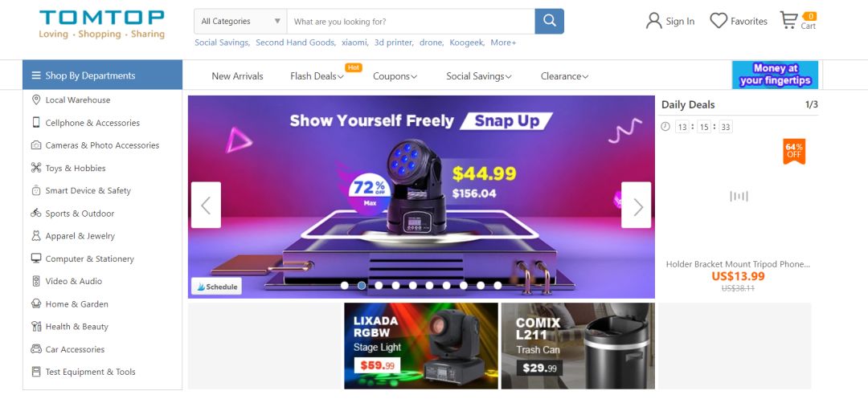Click the Schedule button on the banner
This screenshot has width=868, height=403.
[216, 287]
